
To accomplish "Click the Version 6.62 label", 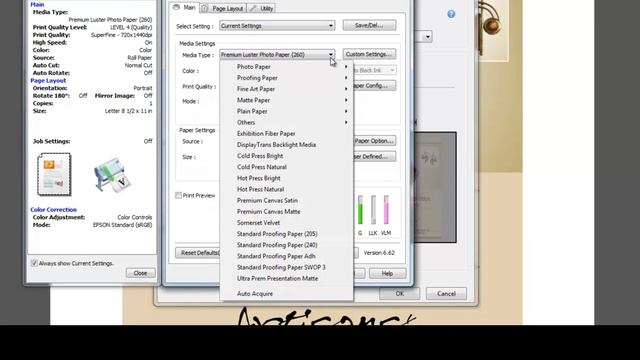I will [379, 253].
